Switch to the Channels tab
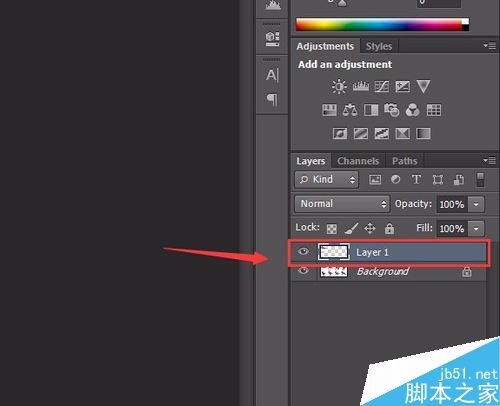The image size is (500, 406). point(358,161)
